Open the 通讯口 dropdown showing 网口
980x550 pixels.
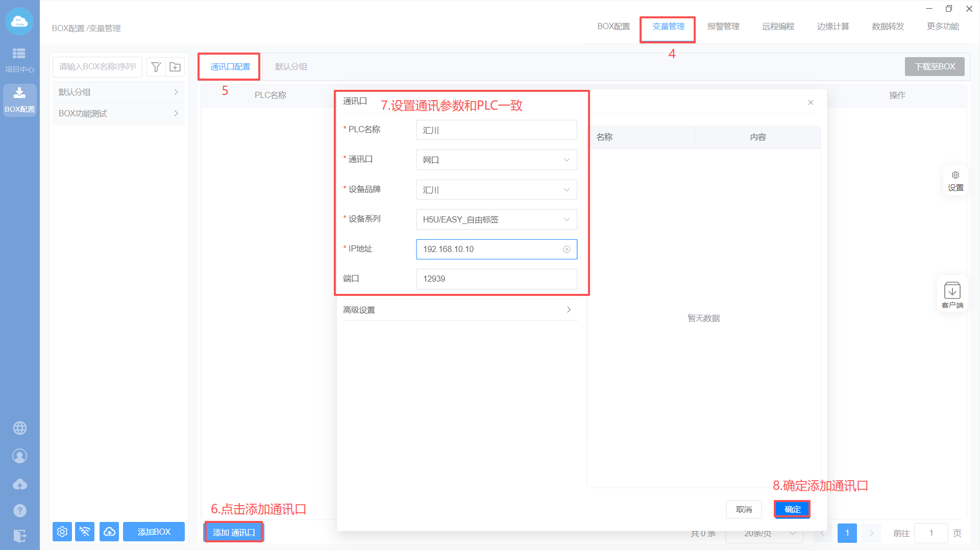point(496,160)
